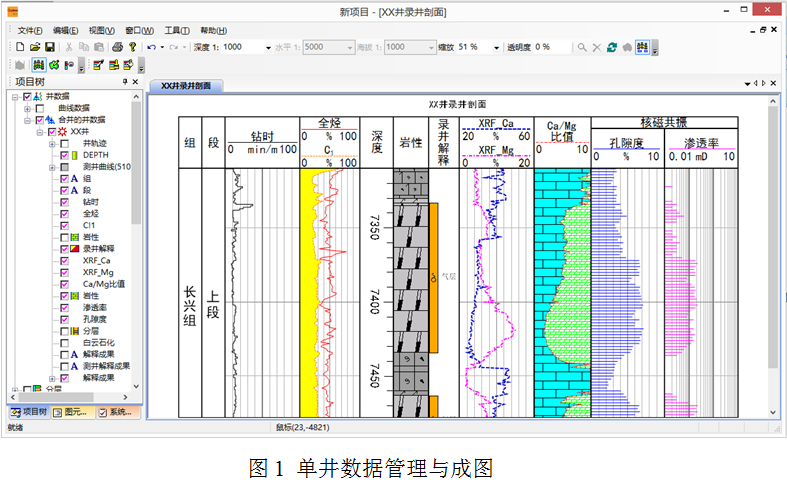
Task: Open help with the question mark icon
Action: click(x=133, y=47)
